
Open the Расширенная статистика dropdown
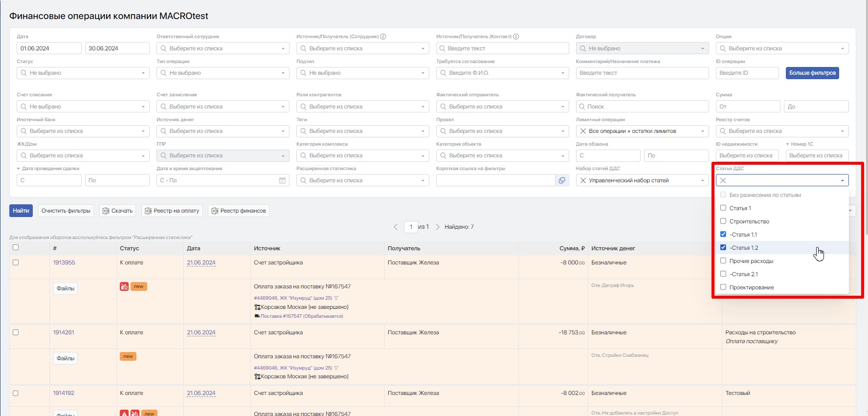click(x=362, y=180)
